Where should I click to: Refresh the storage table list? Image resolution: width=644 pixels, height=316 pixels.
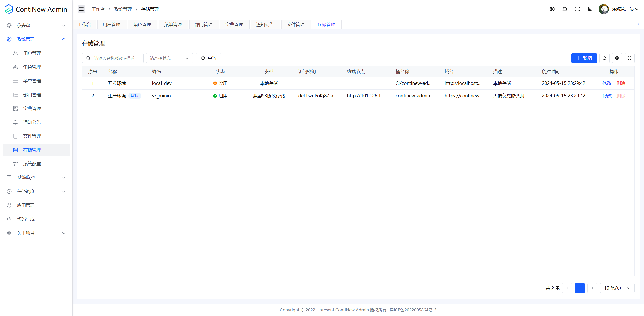pos(605,58)
